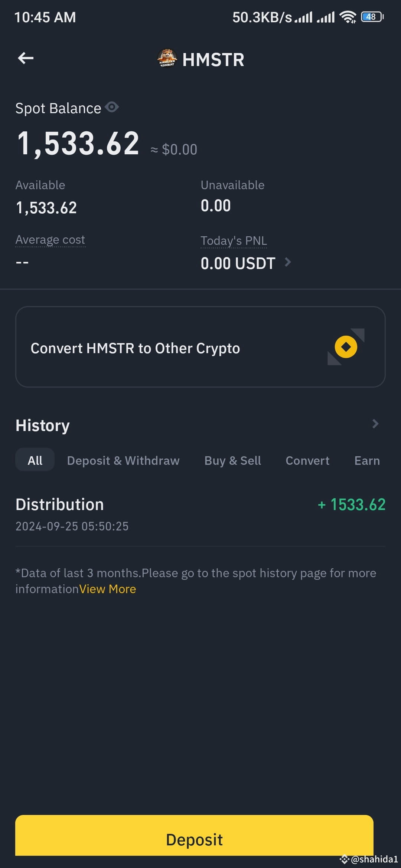
Task: Expand full History with chevron arrow
Action: coord(375,424)
